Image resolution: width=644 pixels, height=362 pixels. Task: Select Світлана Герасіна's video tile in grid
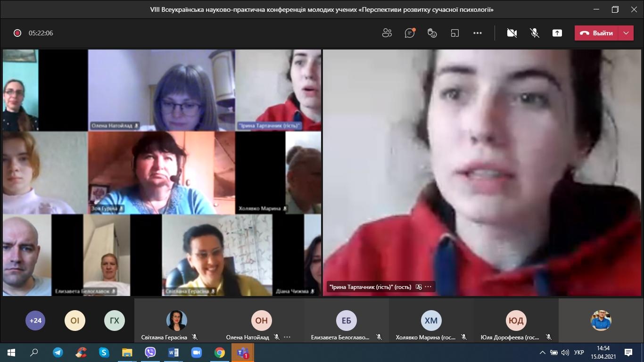(x=217, y=255)
